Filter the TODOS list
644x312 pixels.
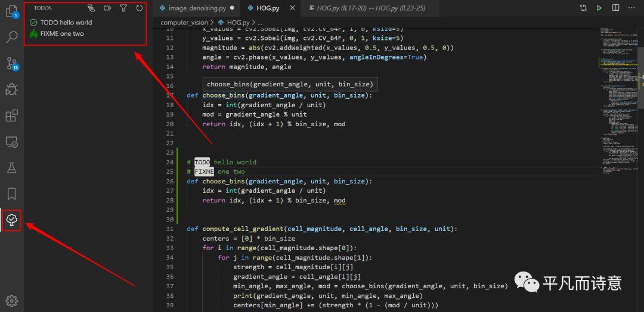tap(123, 8)
